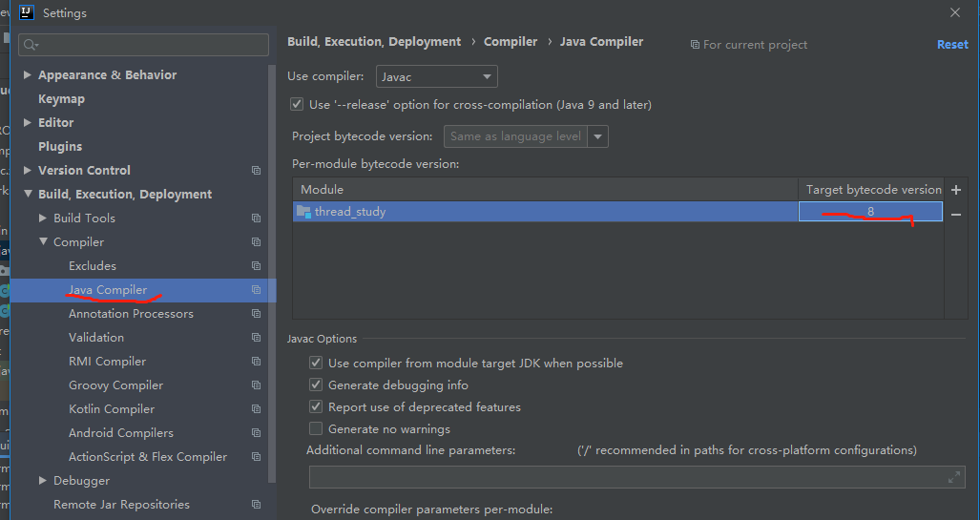Open Groovy Compiler settings page
980x520 pixels.
115,385
